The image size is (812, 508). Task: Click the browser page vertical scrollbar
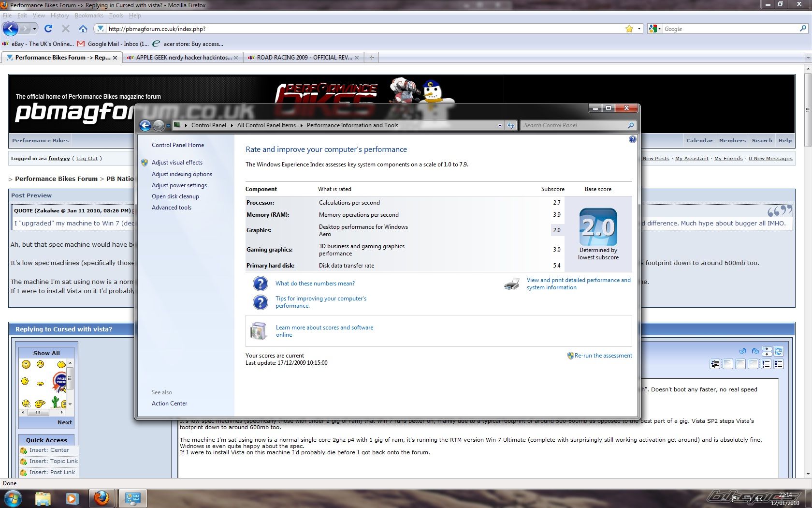(808, 242)
